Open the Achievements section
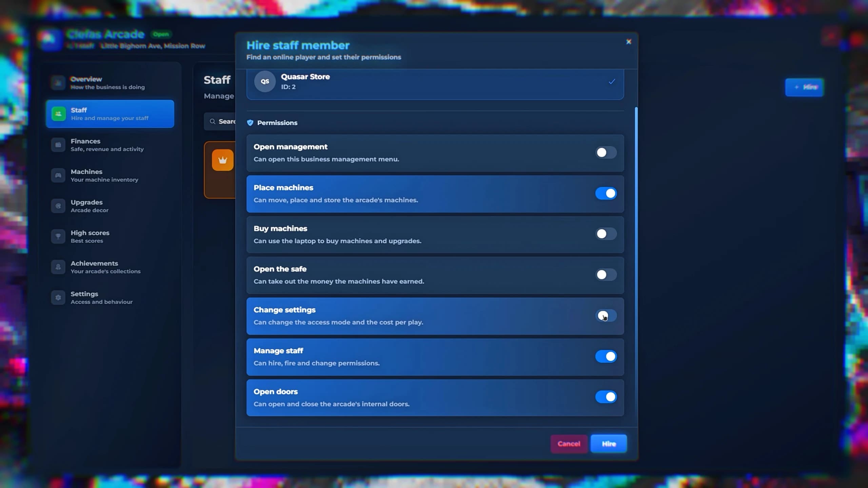This screenshot has width=868, height=488. (x=110, y=267)
